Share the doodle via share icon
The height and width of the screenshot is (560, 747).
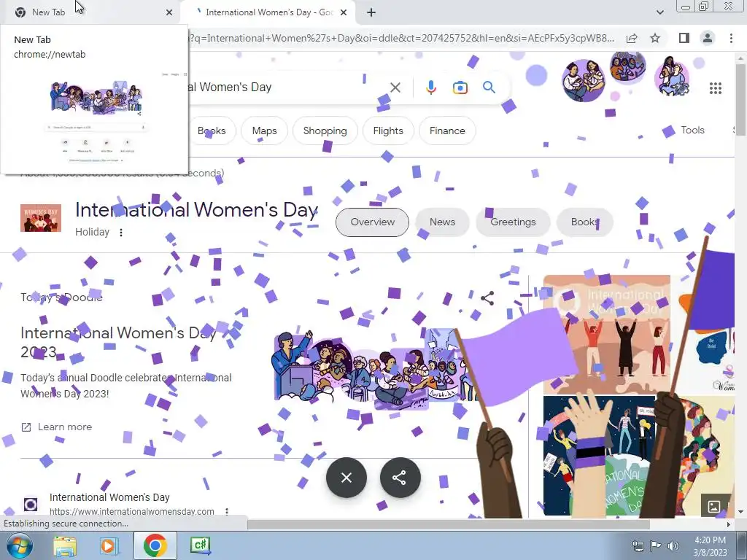coord(487,298)
